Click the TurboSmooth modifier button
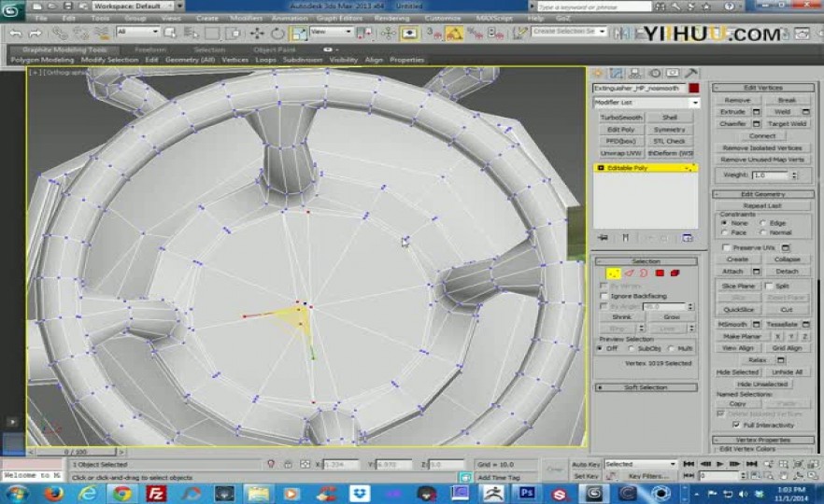 621,117
